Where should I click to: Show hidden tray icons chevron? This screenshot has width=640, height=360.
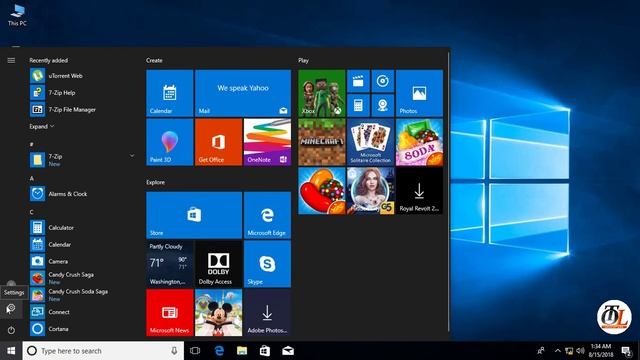coord(558,351)
